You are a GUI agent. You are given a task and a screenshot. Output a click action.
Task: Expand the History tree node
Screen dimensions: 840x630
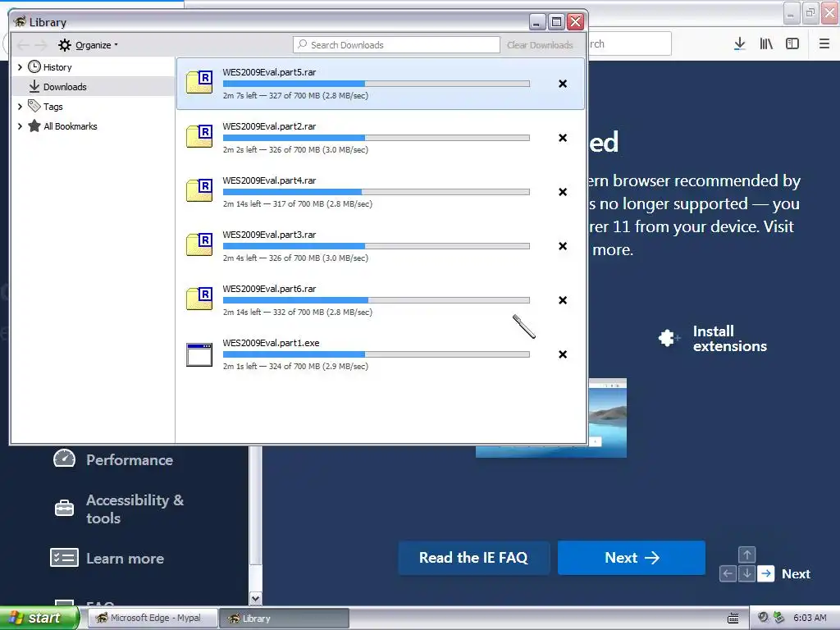(20, 67)
